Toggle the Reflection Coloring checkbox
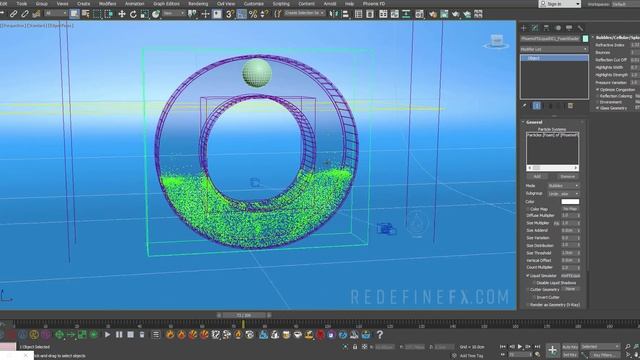This screenshot has width=640, height=360. pos(598,96)
